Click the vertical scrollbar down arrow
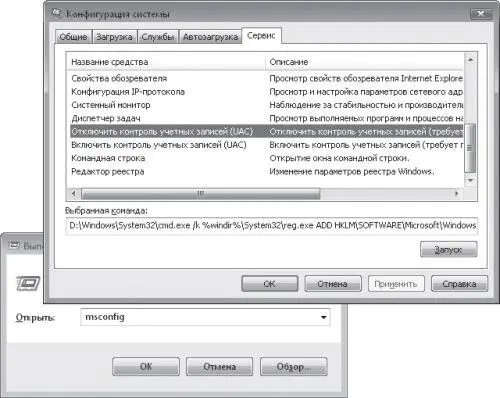The height and width of the screenshot is (398, 500). click(x=470, y=180)
